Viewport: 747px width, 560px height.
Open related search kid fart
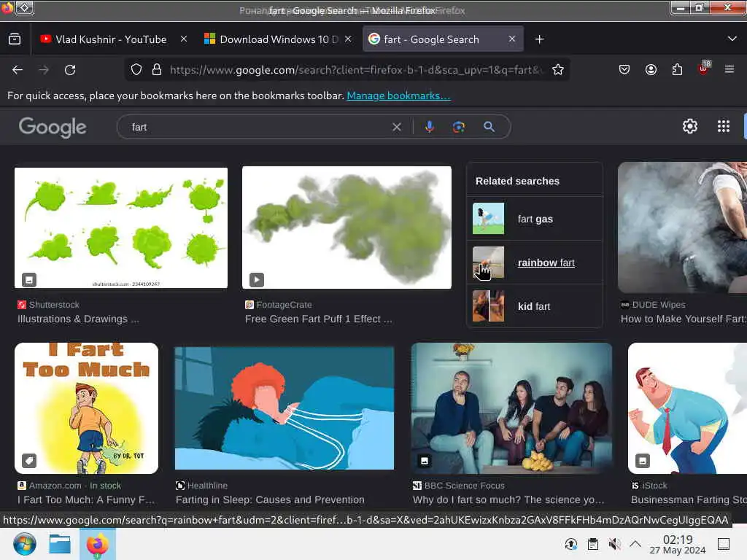[535, 306]
